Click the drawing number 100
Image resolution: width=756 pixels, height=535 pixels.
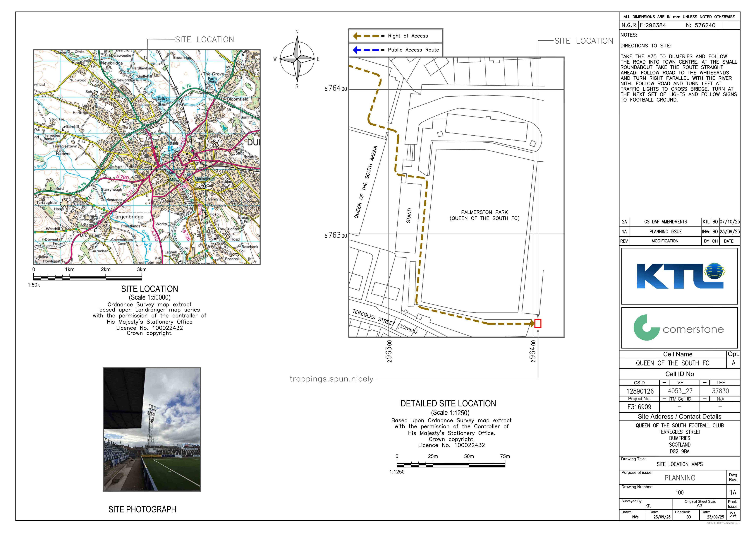point(679,493)
